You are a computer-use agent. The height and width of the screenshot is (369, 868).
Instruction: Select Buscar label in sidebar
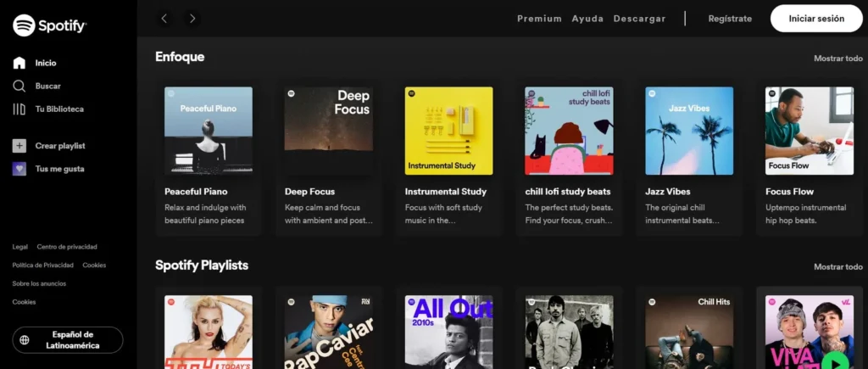tap(48, 86)
